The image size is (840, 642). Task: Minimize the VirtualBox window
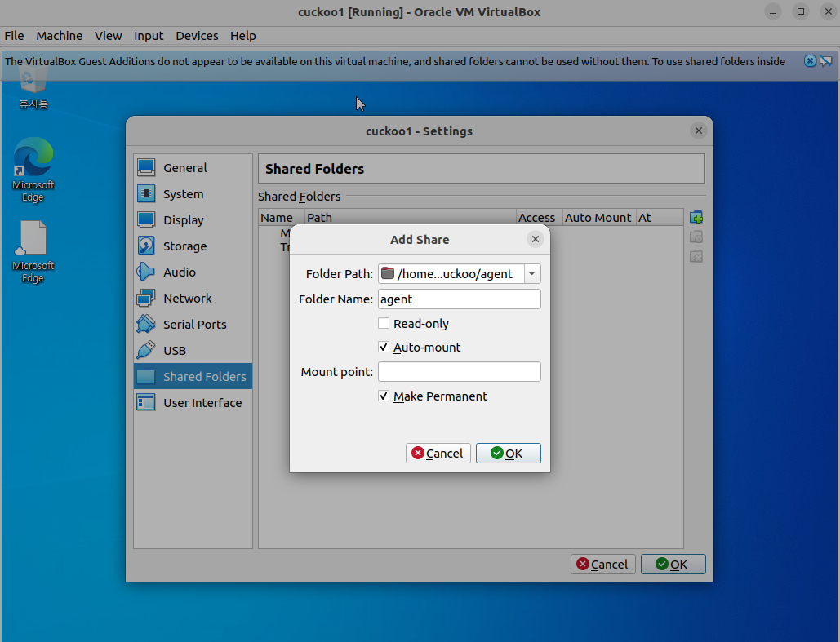point(773,11)
